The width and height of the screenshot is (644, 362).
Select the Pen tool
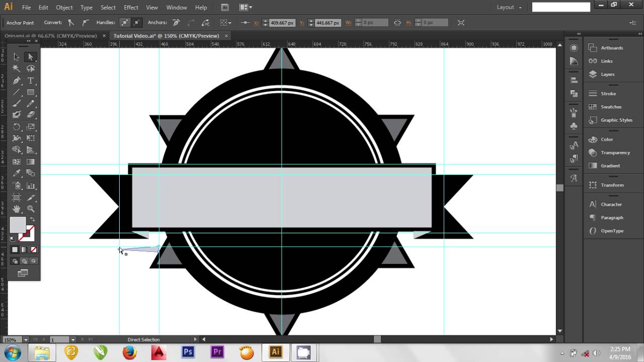[17, 80]
